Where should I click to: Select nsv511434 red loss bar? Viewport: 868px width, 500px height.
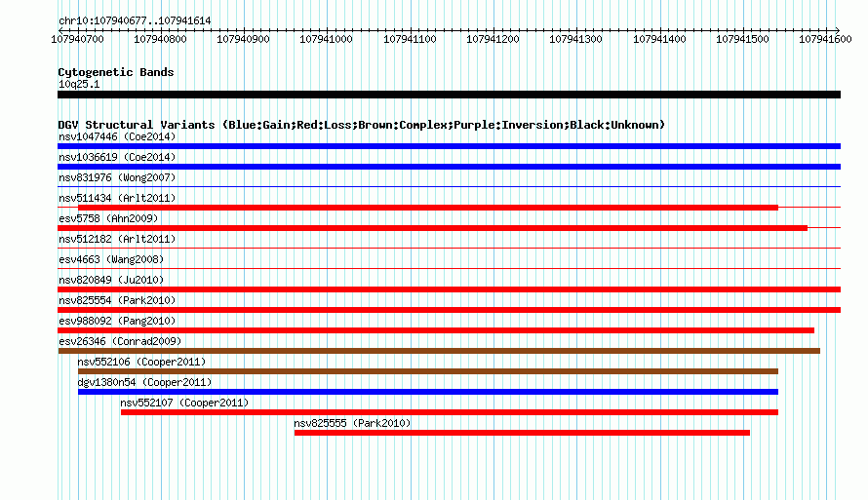[428, 208]
